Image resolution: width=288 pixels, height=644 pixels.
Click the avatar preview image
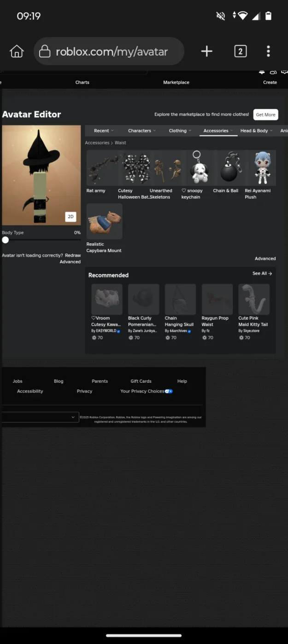[41, 175]
